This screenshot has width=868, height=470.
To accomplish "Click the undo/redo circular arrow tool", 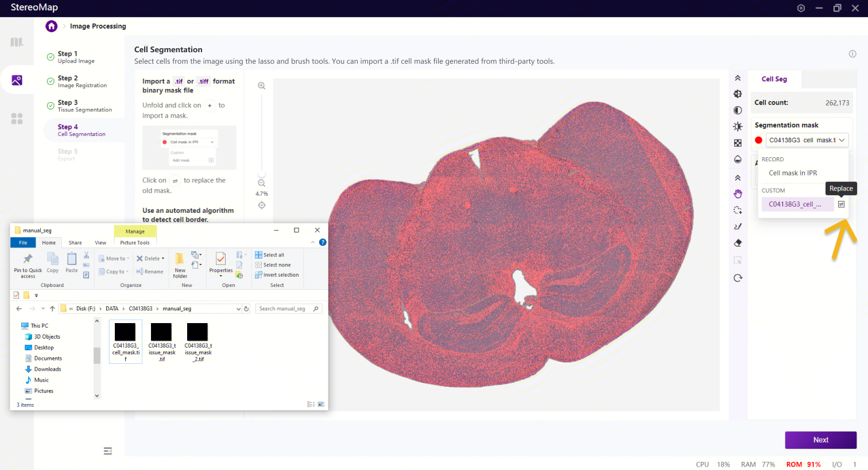I will [x=738, y=278].
